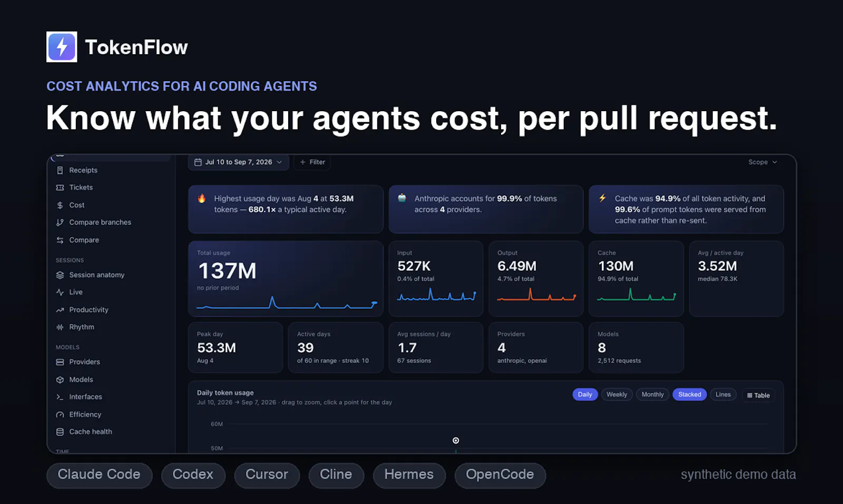Click the OpenCode pill
Image resolution: width=843 pixels, height=504 pixels.
coord(500,475)
